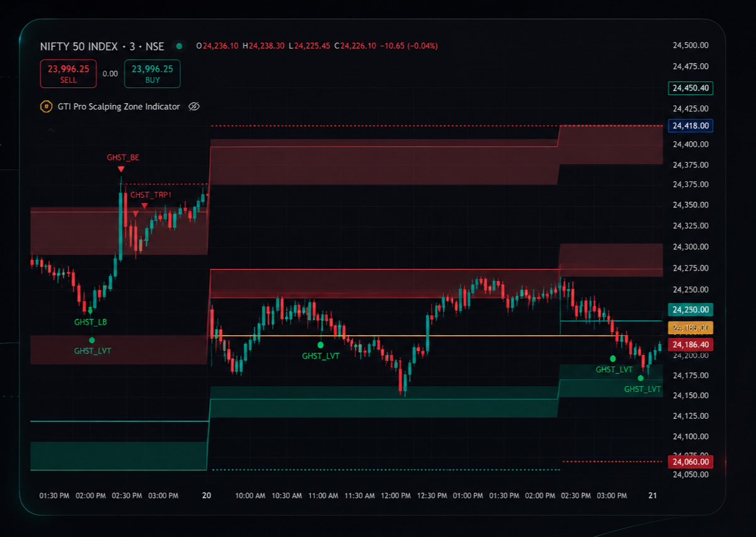
Task: Click the High value H24,238.30
Action: tap(264, 46)
